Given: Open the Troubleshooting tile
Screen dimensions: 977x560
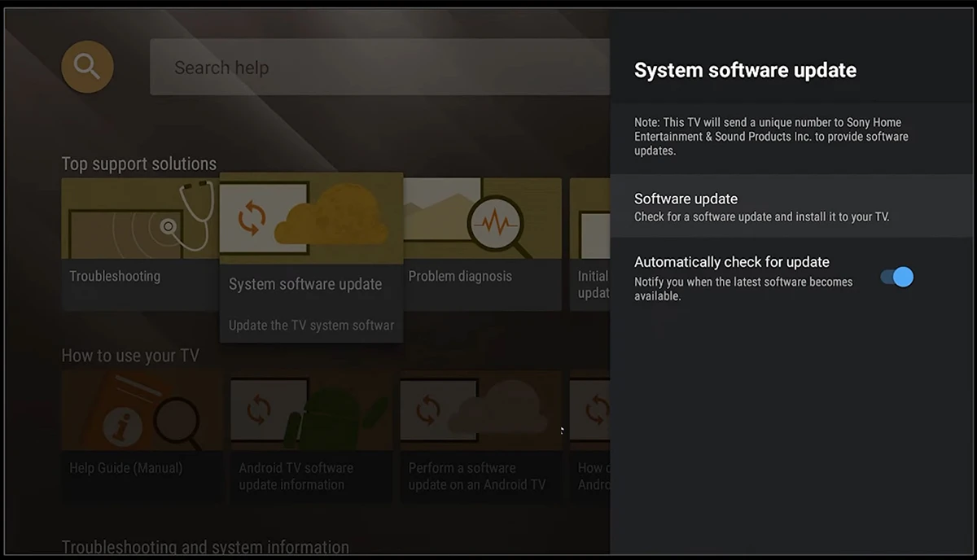Looking at the screenshot, I should (140, 244).
